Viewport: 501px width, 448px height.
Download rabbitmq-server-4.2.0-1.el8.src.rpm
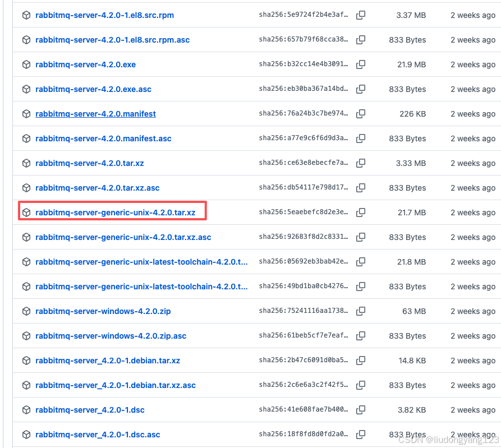[x=104, y=15]
